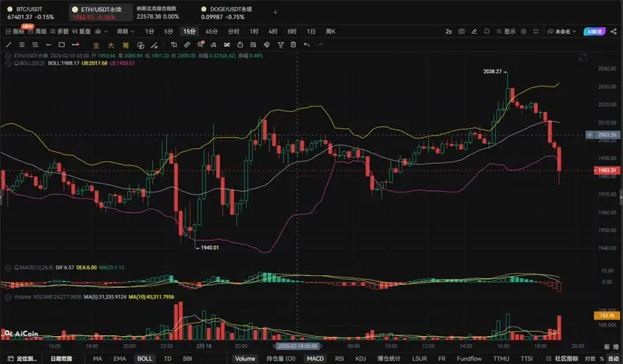Activate the zoom magnifier tool
This screenshot has width=623, height=364.
pyautogui.click(x=201, y=44)
